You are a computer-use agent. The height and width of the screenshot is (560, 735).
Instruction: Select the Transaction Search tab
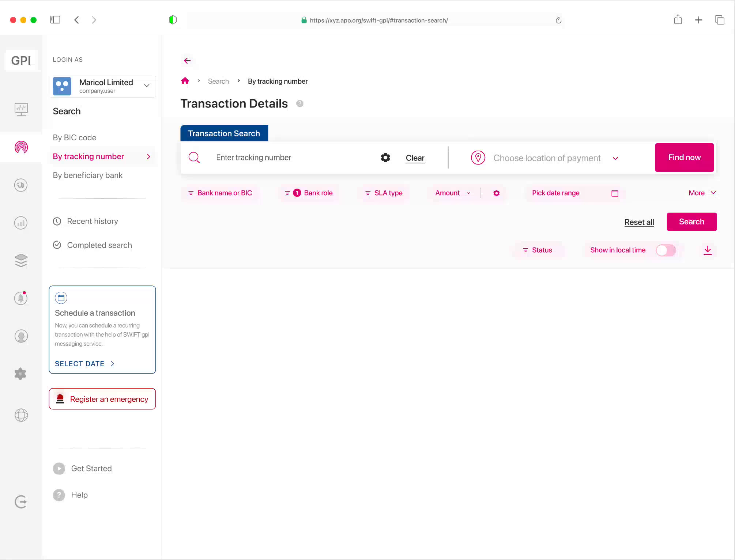coord(224,133)
